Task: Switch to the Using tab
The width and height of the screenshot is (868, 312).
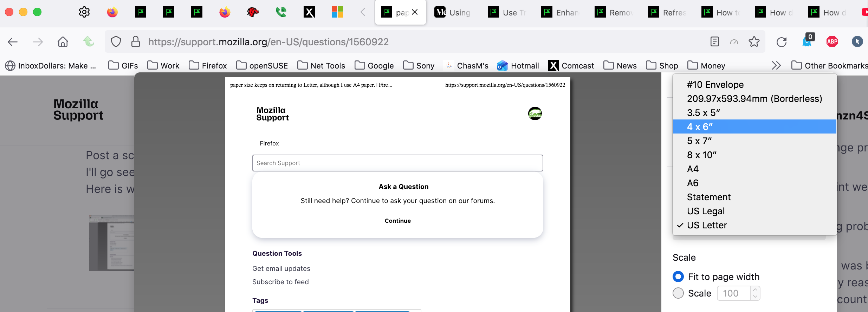Action: pos(453,13)
